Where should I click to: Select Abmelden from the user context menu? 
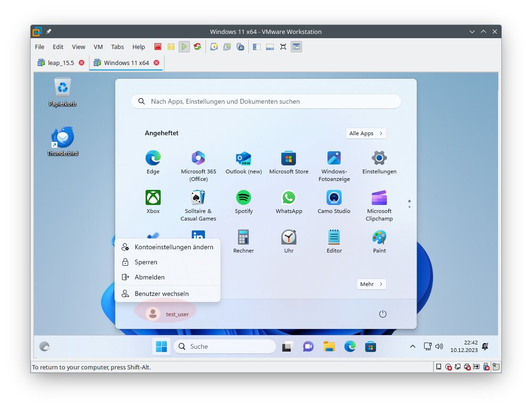149,277
